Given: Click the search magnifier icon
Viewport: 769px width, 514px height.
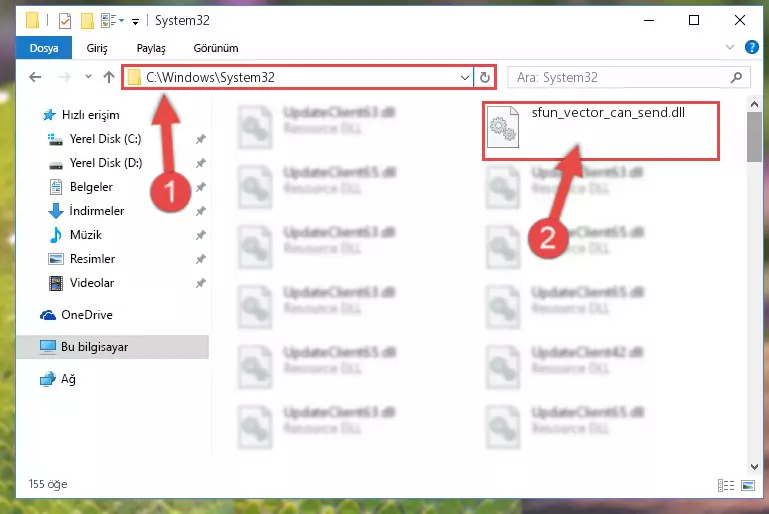Looking at the screenshot, I should tap(736, 77).
